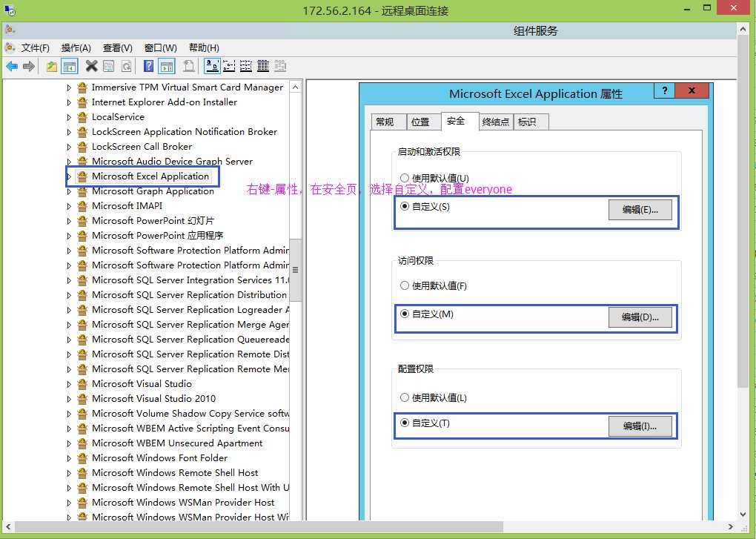Expand the Microsoft Excel Application node

point(69,176)
